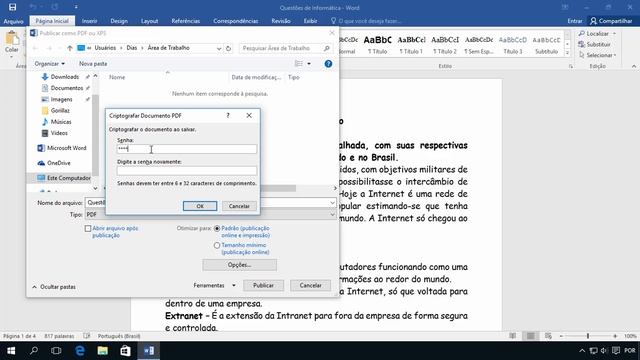Click the view layout icon in save dialog

299,64
